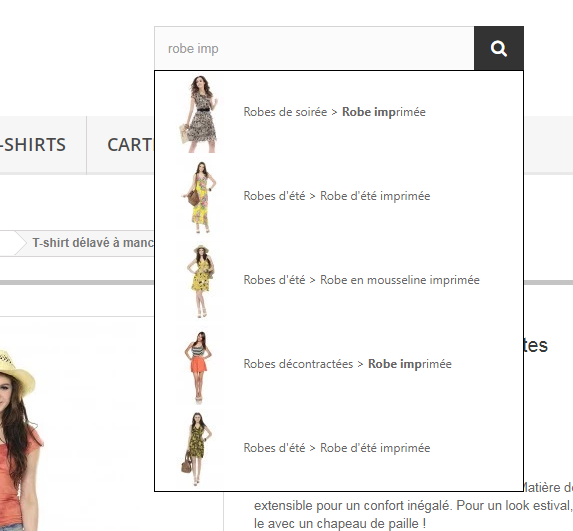Open thumbnail of yellow dress with straw hat

199,281
